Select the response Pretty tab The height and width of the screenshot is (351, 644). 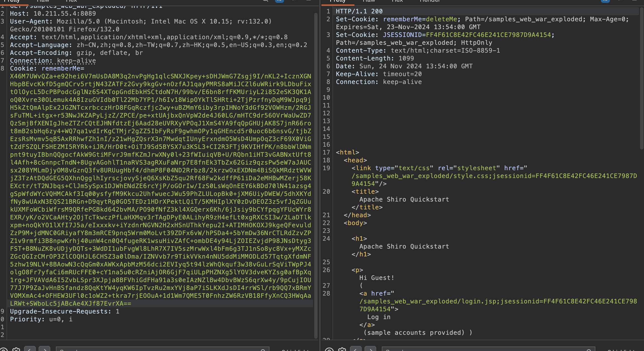pyautogui.click(x=338, y=1)
